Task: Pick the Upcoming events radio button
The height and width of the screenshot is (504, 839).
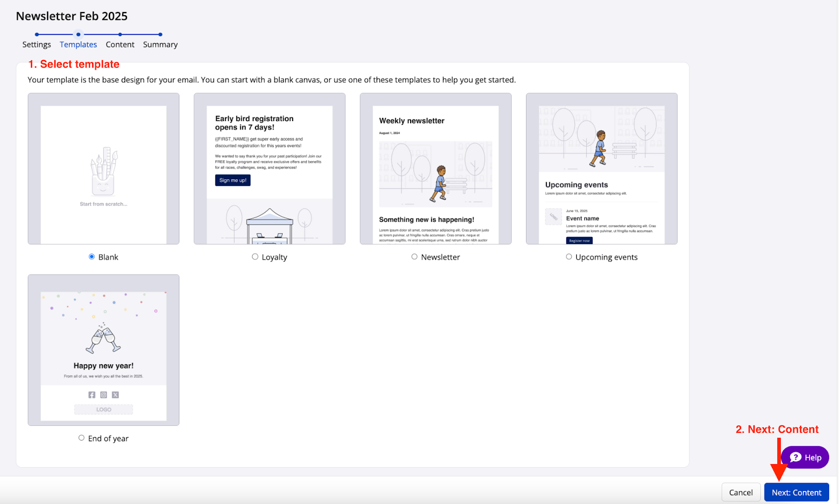Action: pyautogui.click(x=569, y=257)
